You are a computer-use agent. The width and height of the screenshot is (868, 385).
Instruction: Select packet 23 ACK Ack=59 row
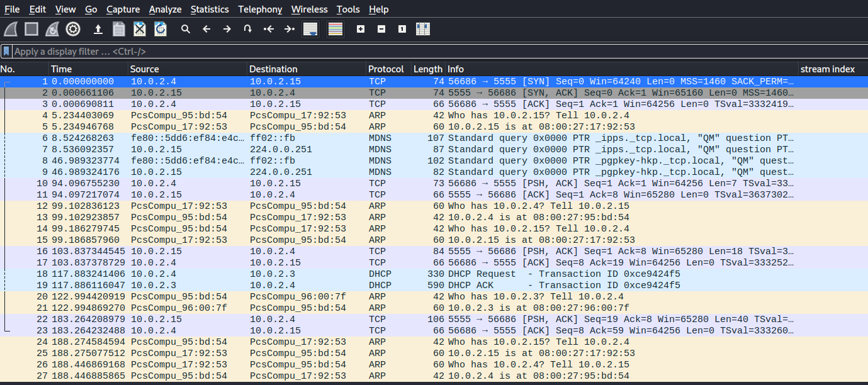coord(434,330)
